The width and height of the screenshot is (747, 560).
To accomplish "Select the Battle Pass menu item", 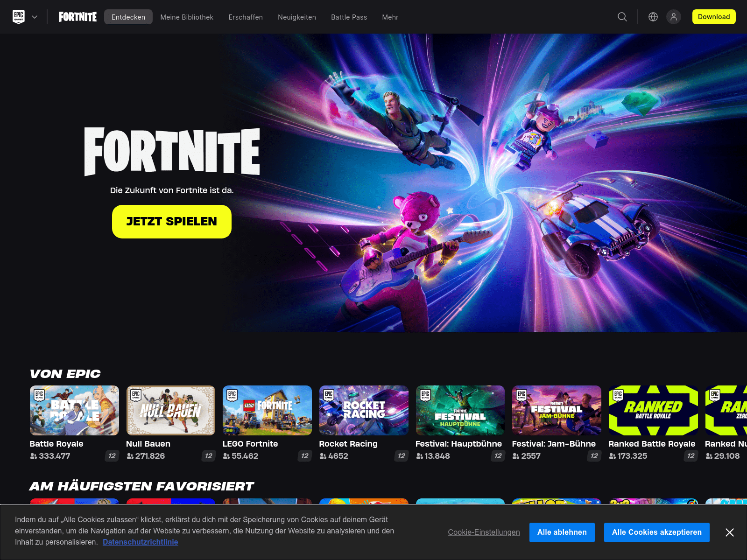I will point(349,17).
